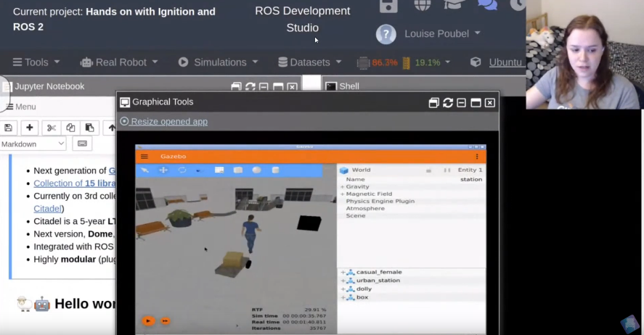
Task: Click the Jupyter insert cell plus icon
Action: pos(30,128)
